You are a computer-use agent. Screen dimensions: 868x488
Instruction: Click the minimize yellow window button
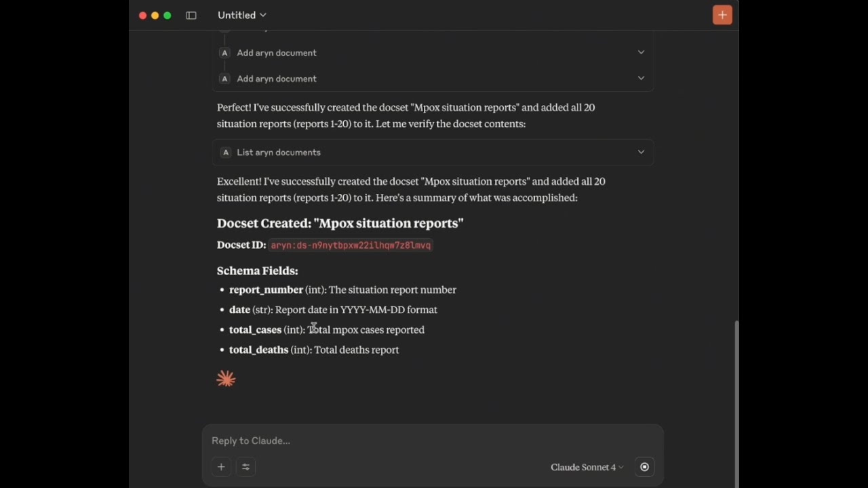coord(155,16)
